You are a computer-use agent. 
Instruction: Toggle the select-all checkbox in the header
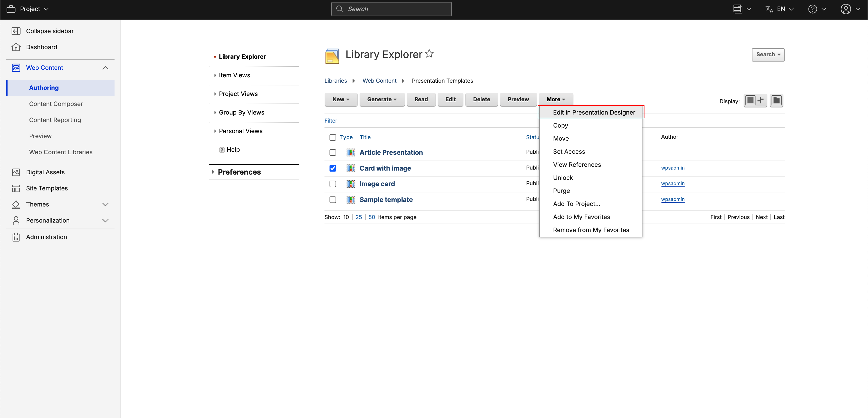(x=333, y=137)
